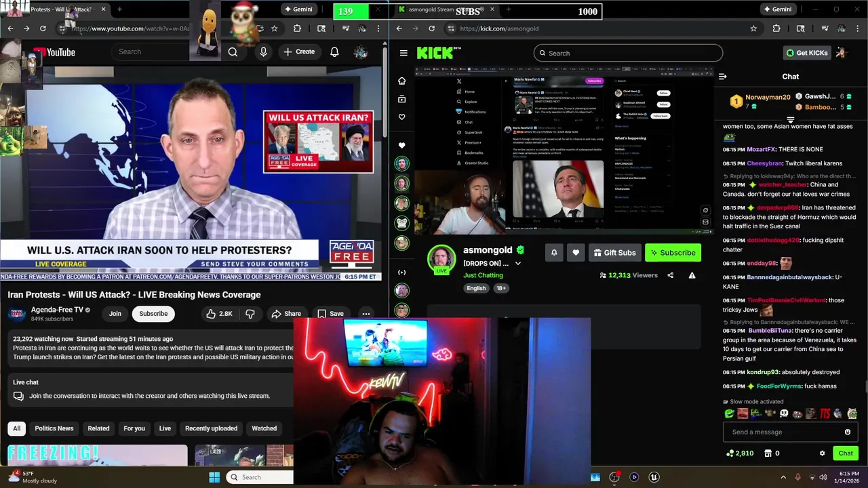Open Kick hamburger menu
This screenshot has width=868, height=488.
tap(403, 53)
